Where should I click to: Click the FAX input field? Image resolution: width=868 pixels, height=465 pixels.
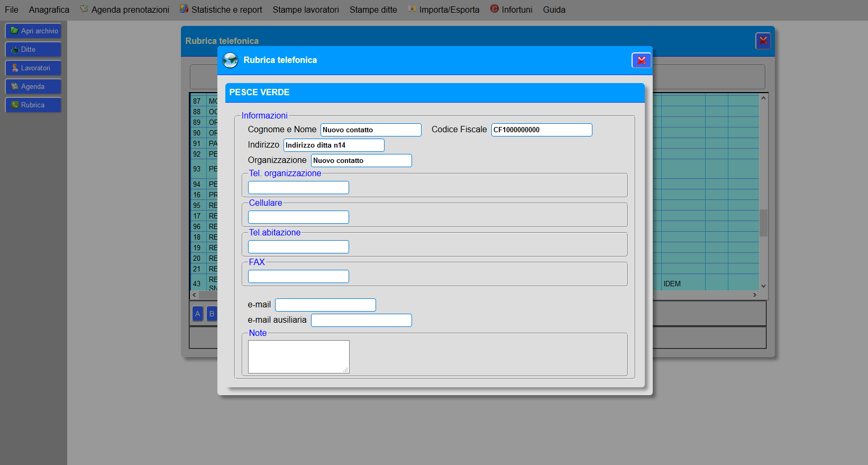[298, 276]
